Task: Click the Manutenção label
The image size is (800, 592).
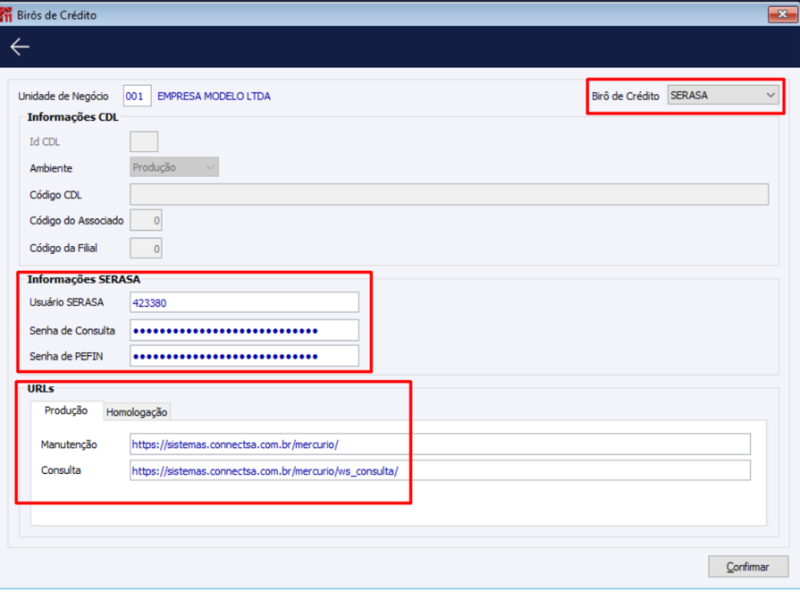Action: coord(69,445)
